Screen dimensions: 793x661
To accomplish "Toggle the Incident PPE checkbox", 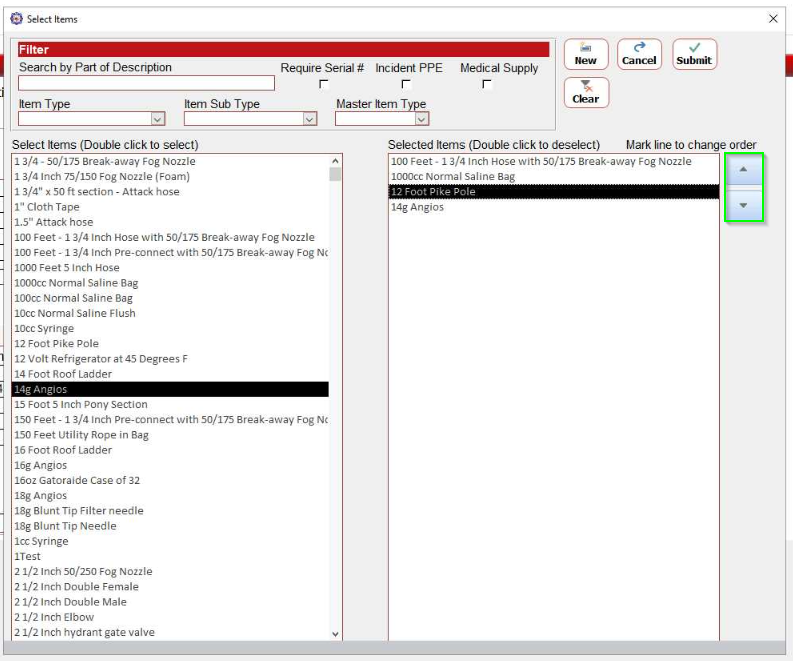I will [x=406, y=85].
